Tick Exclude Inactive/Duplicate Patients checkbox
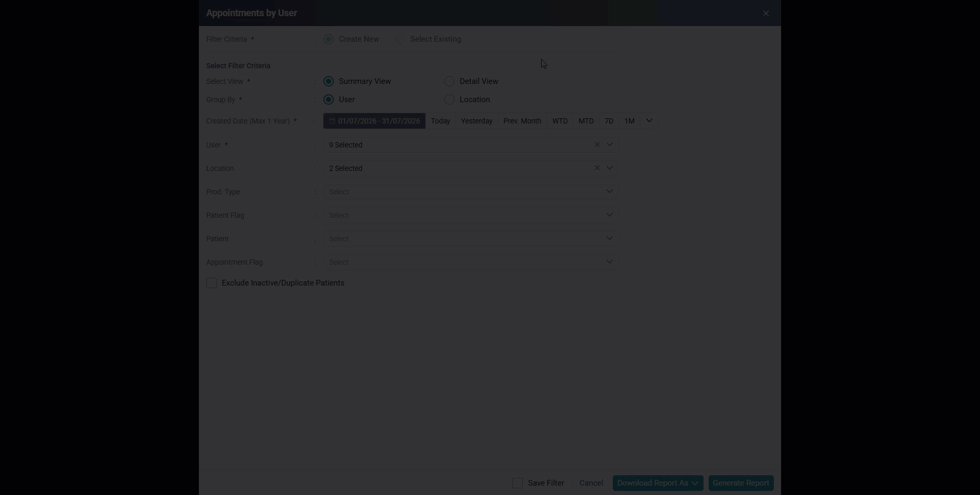 tap(211, 283)
